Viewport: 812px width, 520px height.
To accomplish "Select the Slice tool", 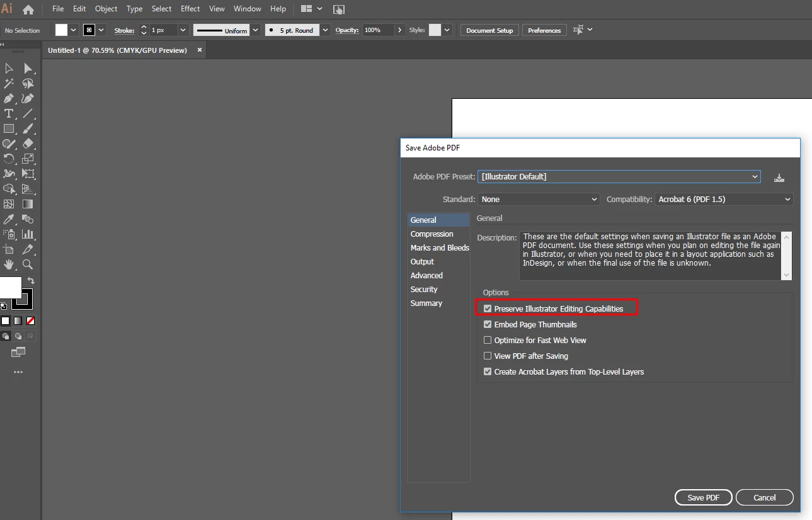I will point(28,249).
